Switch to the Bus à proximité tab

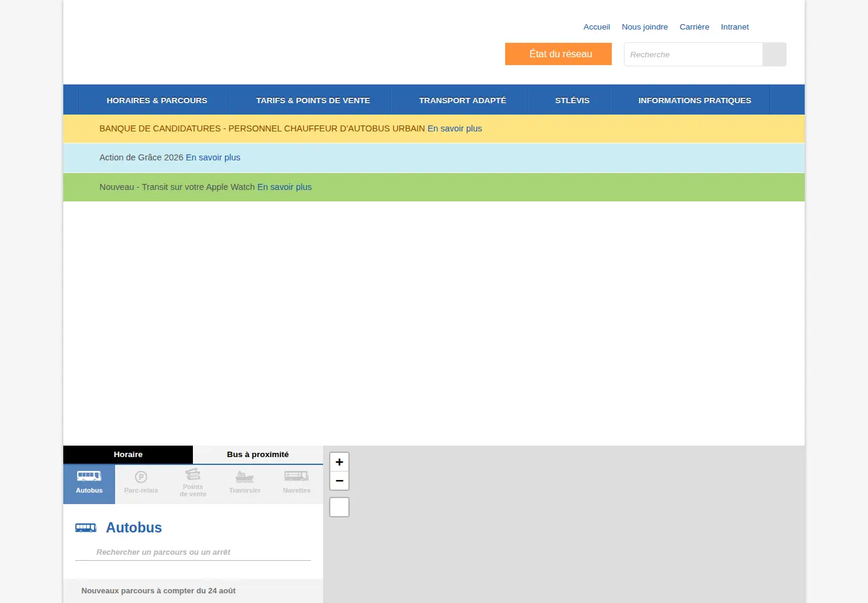pos(258,455)
